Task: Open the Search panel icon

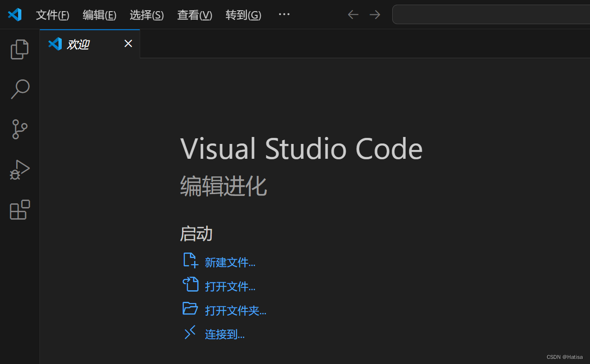Action: tap(19, 89)
